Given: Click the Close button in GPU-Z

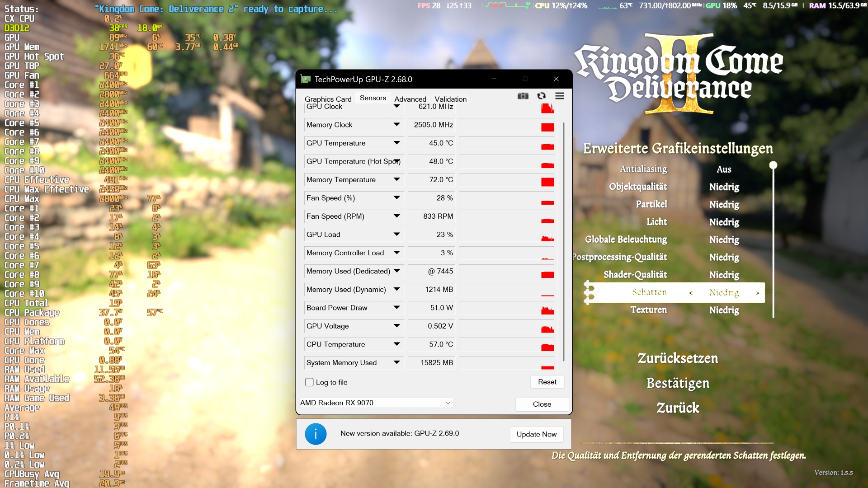Looking at the screenshot, I should click(542, 404).
